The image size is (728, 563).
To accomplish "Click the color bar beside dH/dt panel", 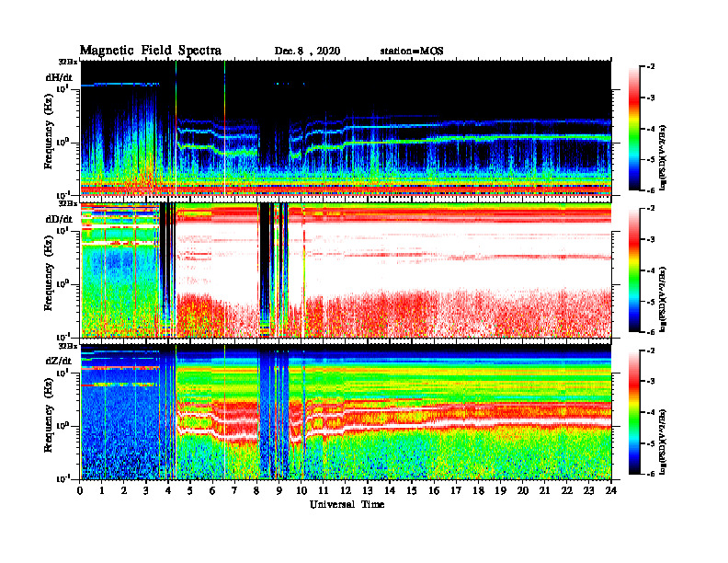I will (634, 128).
